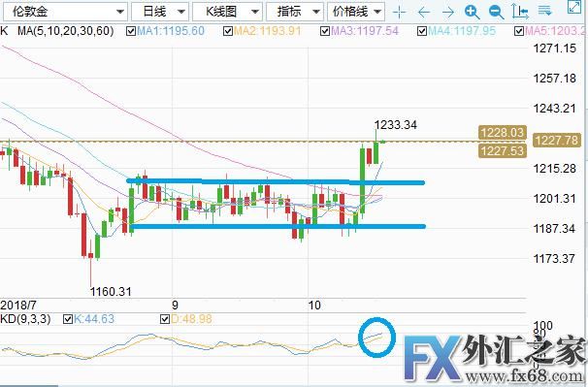
Task: Toggle the MA1 moving average checkbox
Action: (x=131, y=31)
